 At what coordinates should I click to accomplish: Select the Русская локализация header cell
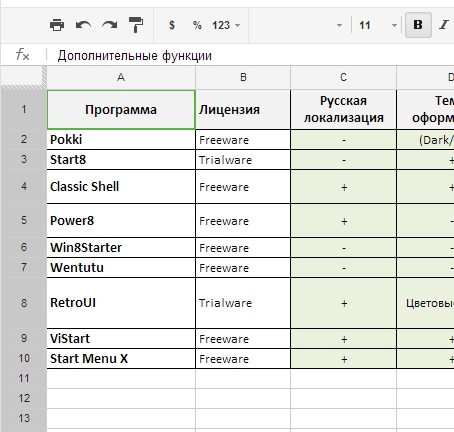[x=343, y=109]
